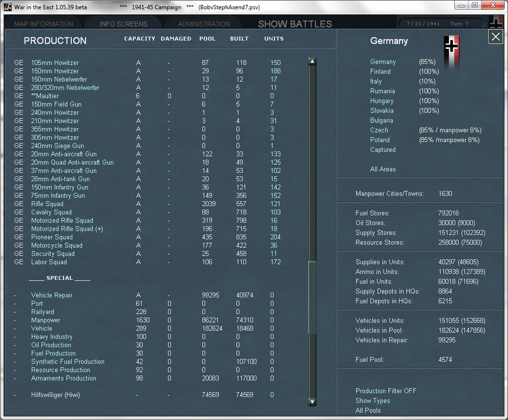The height and width of the screenshot is (420, 508).
Task: Select Slovakia in the country list
Action: 381,110
